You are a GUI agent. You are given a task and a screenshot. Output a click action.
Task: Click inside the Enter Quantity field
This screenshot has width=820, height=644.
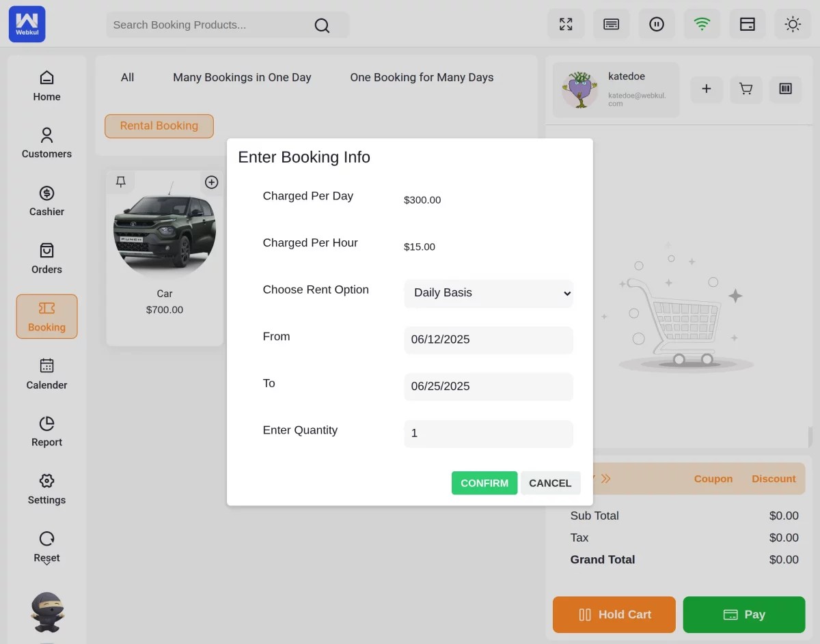point(488,433)
